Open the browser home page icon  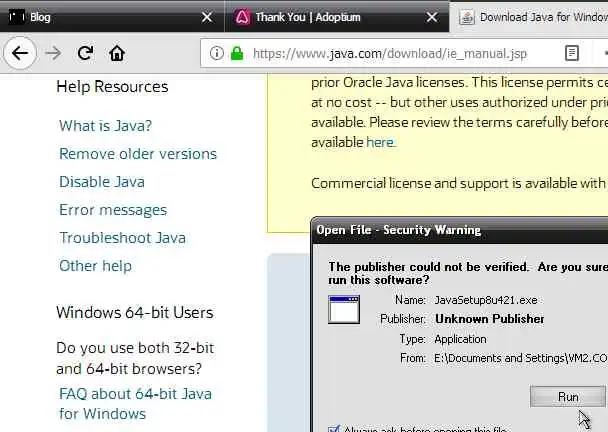point(117,53)
